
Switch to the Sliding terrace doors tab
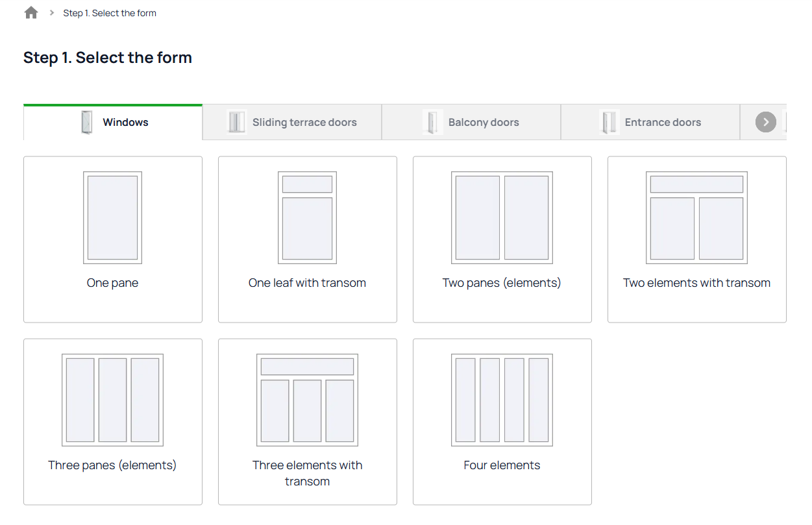point(305,121)
